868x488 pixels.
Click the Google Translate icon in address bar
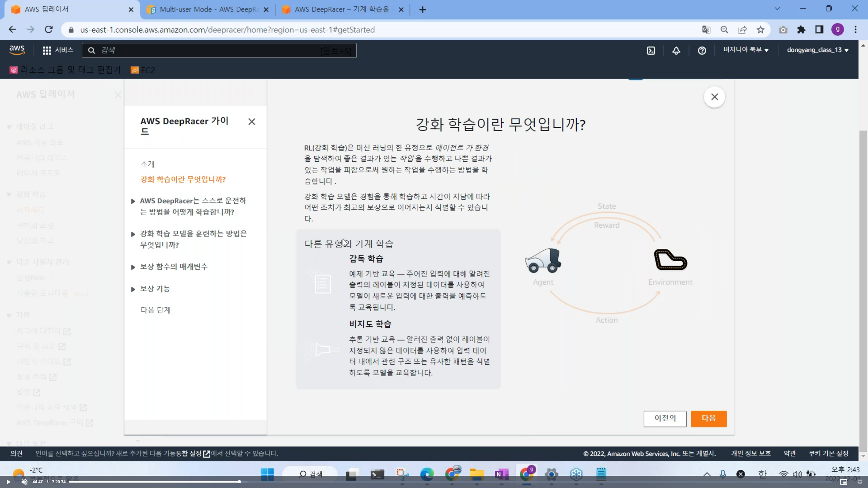coord(706,30)
